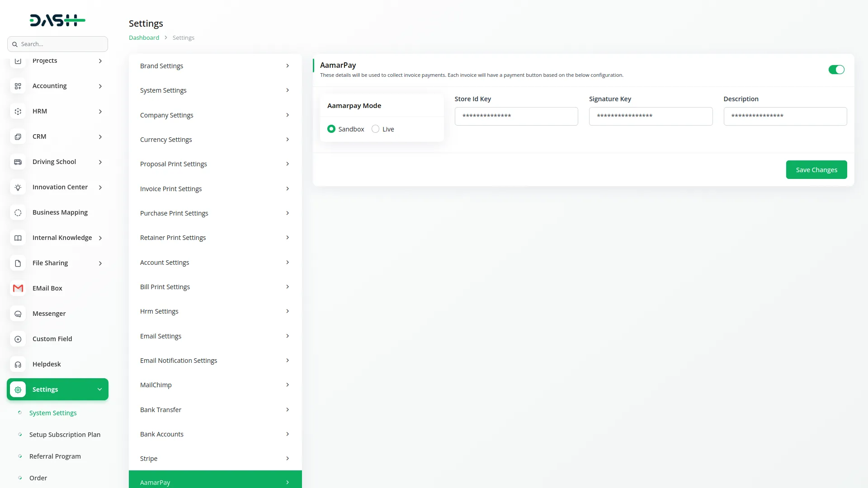Click the Driving School car icon
The width and height of the screenshot is (868, 488).
pyautogui.click(x=18, y=162)
